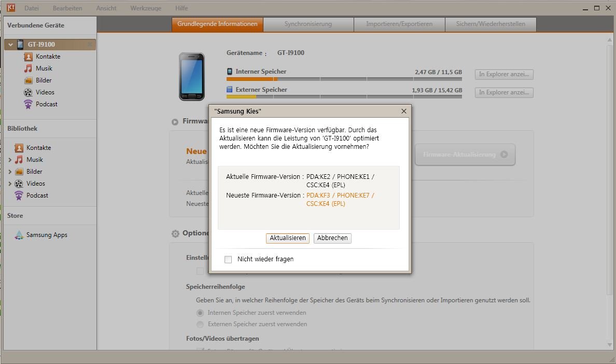Disconnect GT-I9100 using the small x
This screenshot has width=616, height=364.
[90, 45]
